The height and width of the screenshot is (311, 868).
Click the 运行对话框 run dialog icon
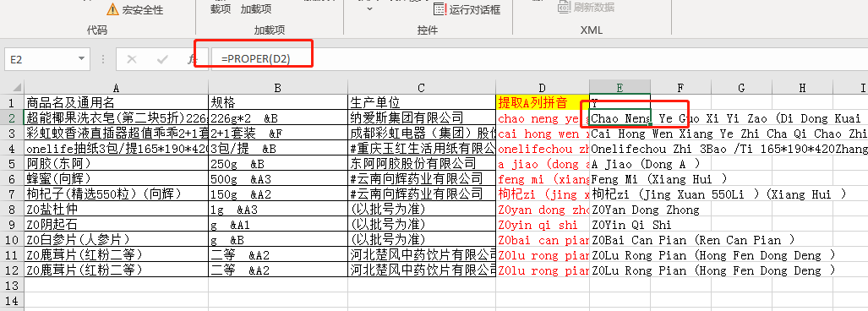(440, 8)
